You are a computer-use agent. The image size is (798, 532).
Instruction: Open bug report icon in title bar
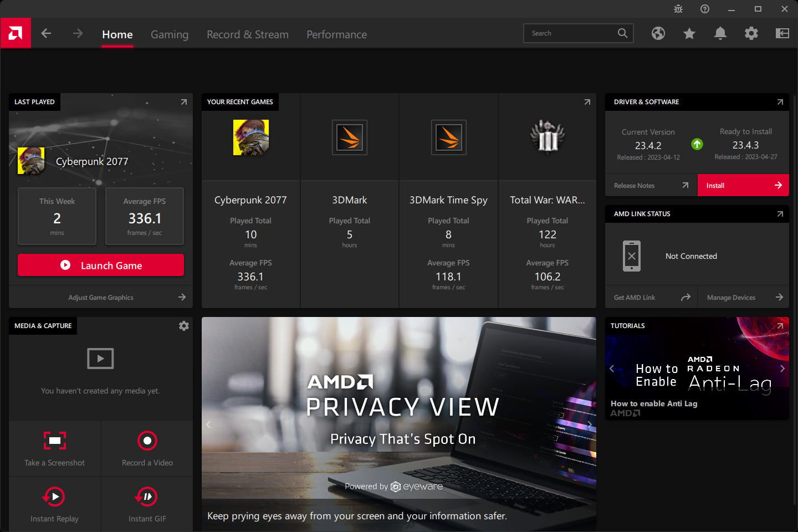(678, 9)
